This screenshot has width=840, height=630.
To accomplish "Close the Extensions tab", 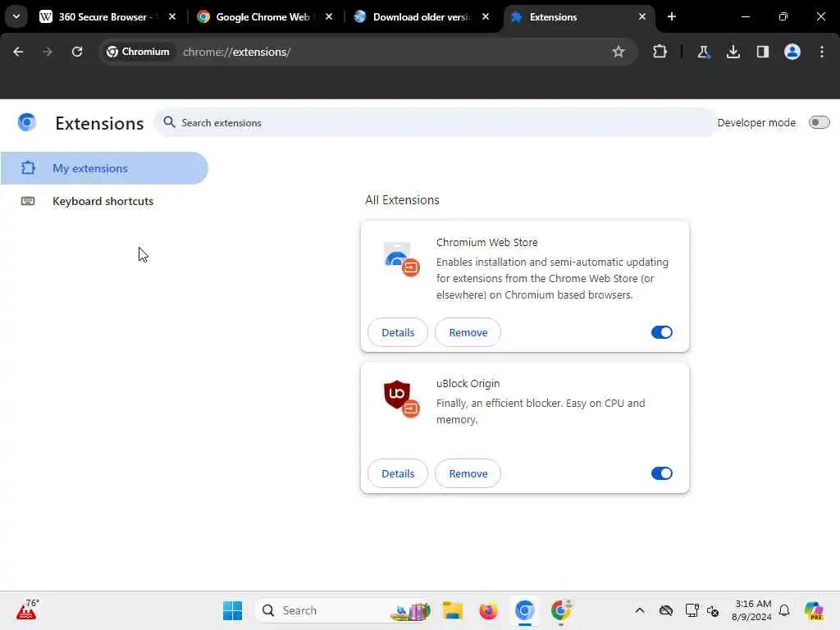I will [x=642, y=16].
